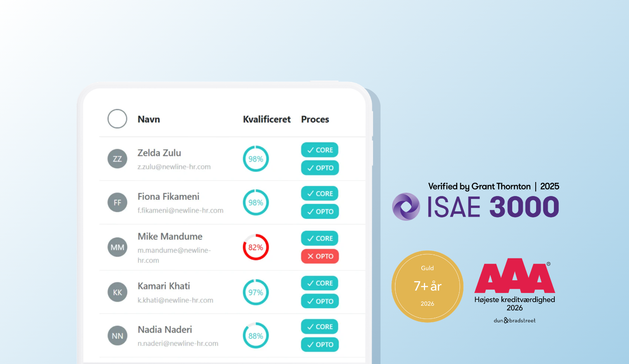Click Nadia Naderi's 88% qualification ring
629x364 pixels.
[255, 336]
